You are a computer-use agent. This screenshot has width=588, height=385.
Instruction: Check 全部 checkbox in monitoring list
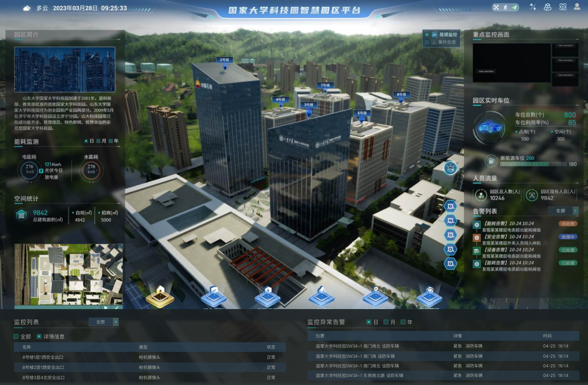pos(16,336)
